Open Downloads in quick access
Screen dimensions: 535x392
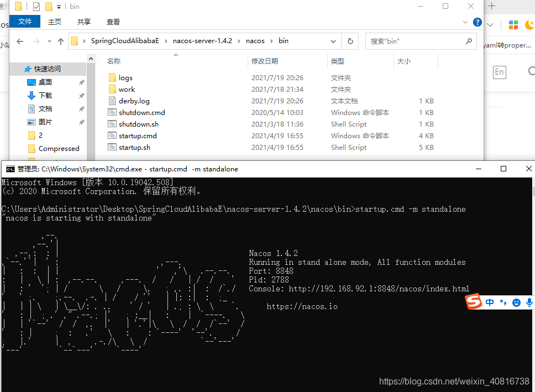tap(45, 96)
